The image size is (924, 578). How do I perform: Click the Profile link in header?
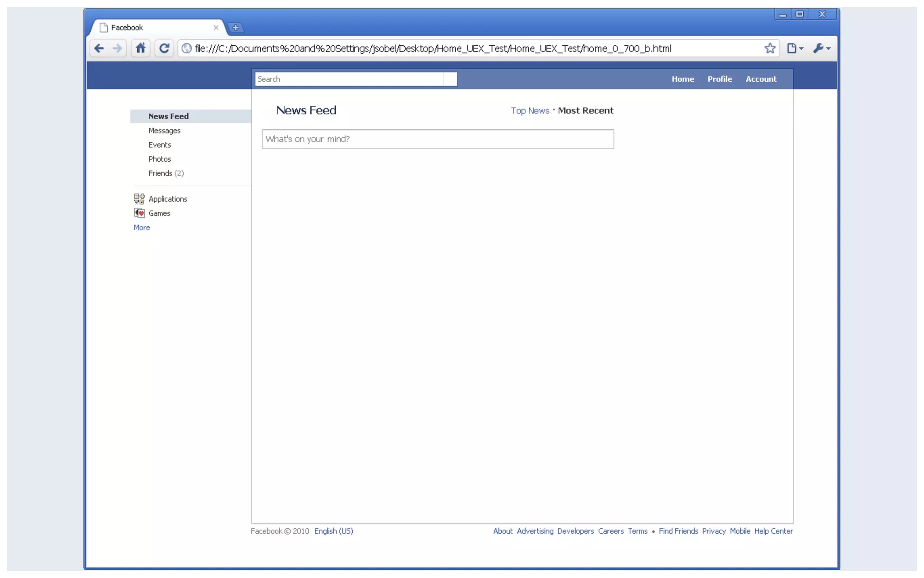point(719,79)
